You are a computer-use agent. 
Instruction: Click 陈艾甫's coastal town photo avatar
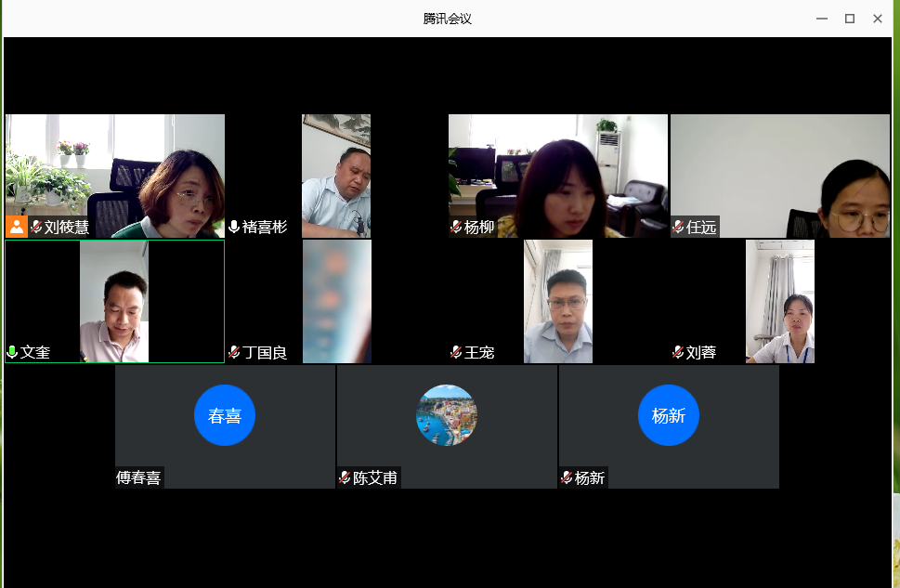point(447,415)
